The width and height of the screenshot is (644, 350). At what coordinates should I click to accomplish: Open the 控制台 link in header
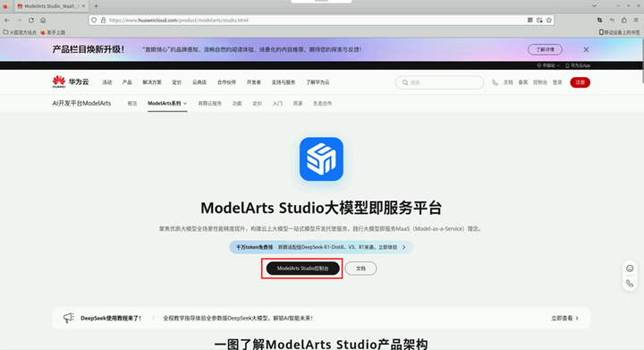(x=539, y=82)
